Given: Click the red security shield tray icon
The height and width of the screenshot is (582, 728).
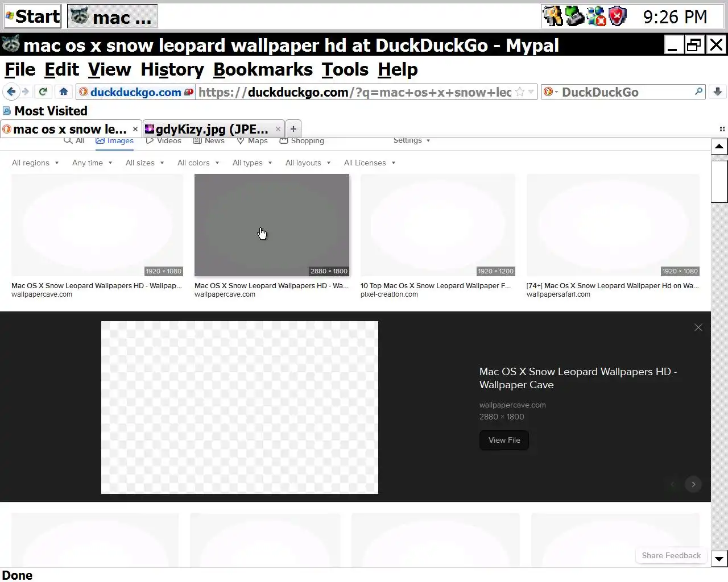Looking at the screenshot, I should pyautogui.click(x=618, y=16).
